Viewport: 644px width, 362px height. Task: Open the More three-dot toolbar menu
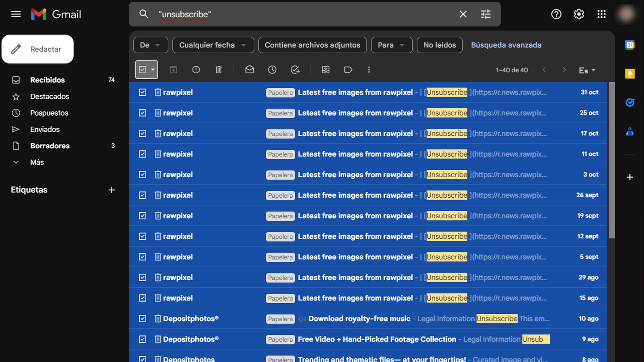(369, 70)
